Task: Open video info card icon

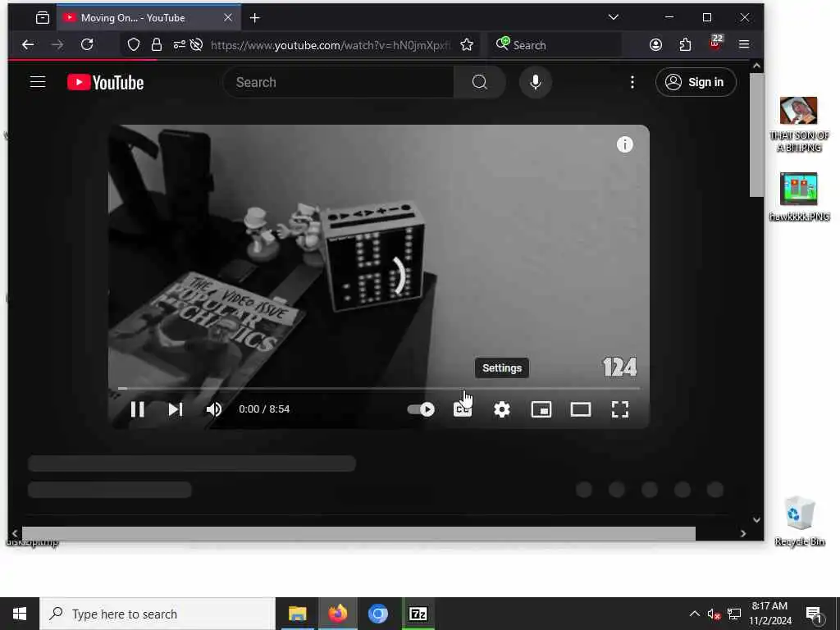Action: pyautogui.click(x=624, y=144)
